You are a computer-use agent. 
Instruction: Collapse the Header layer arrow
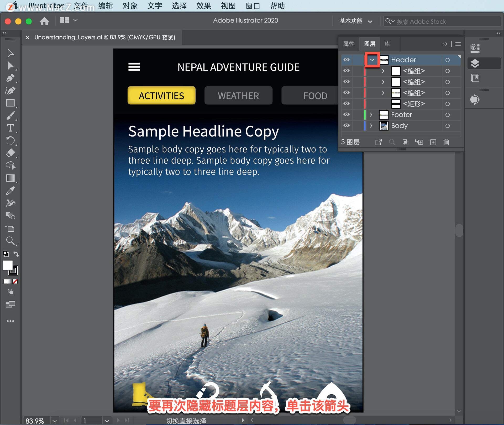pyautogui.click(x=372, y=60)
